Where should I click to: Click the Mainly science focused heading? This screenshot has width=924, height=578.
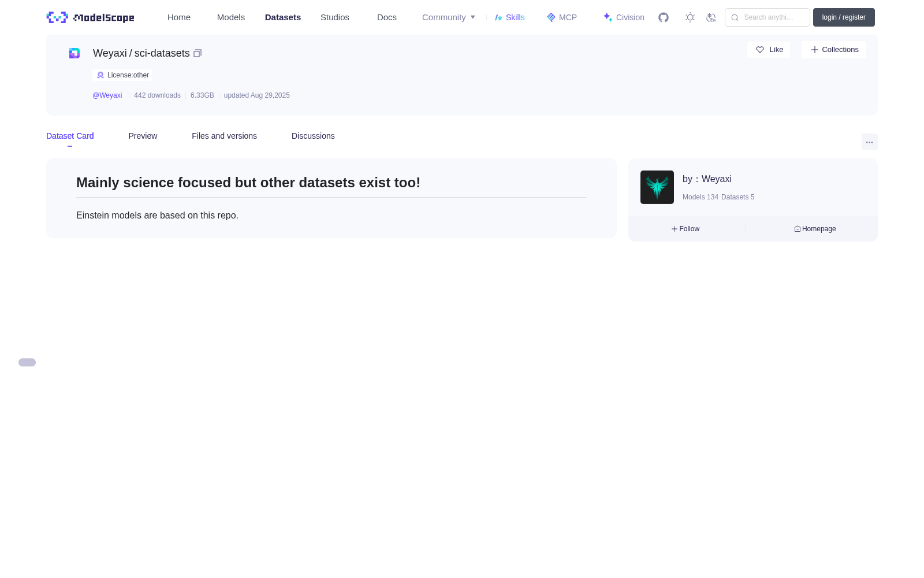coord(248,183)
